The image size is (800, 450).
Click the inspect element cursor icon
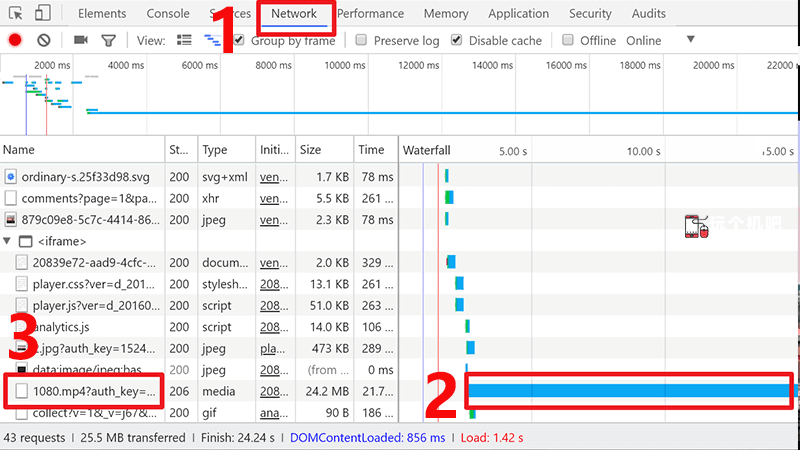tap(16, 14)
